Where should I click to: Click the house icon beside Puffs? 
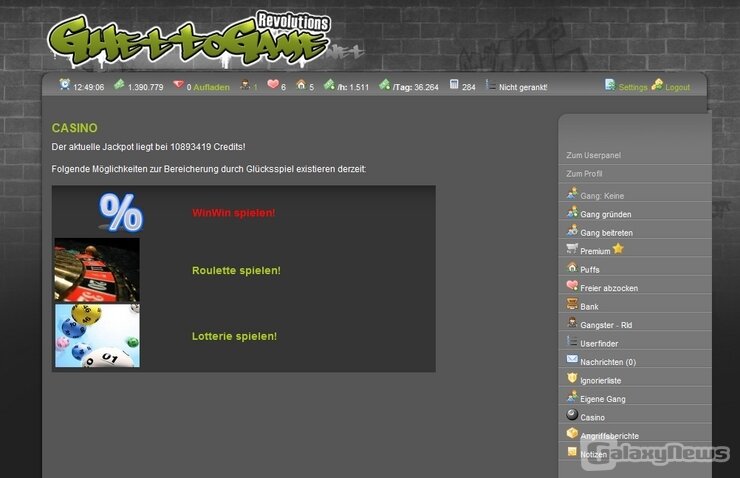[572, 267]
